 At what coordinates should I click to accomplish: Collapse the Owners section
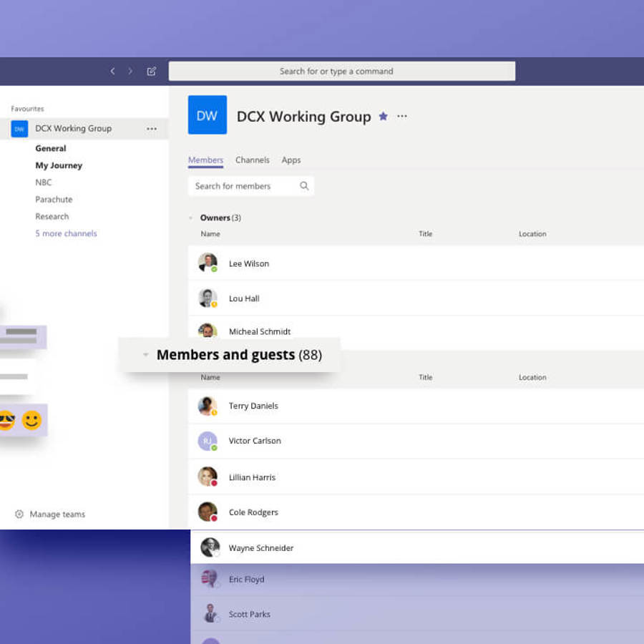(x=190, y=218)
